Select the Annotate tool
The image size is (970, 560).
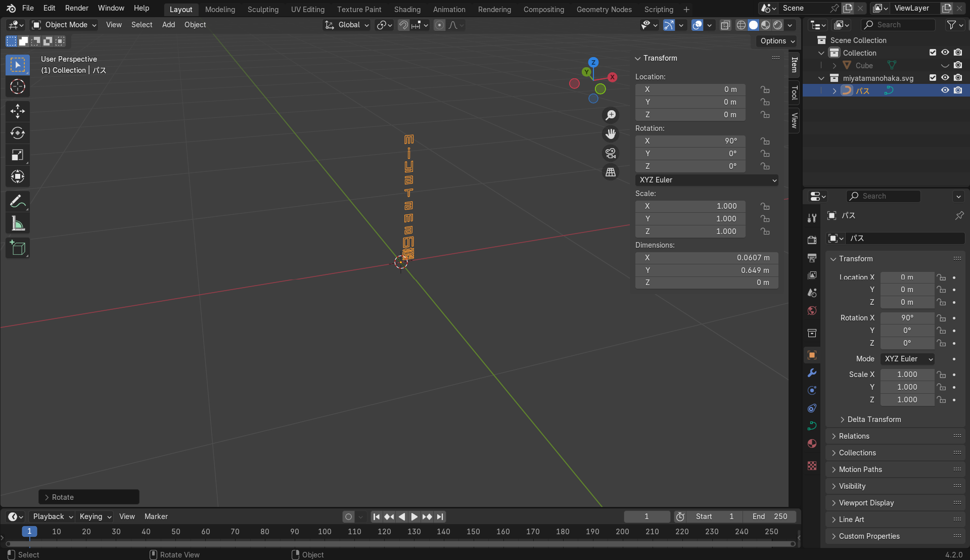[18, 201]
